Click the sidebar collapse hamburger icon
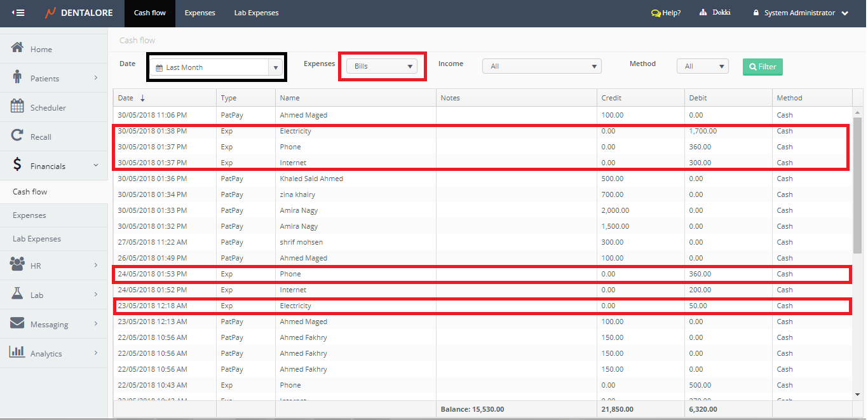 tap(18, 13)
